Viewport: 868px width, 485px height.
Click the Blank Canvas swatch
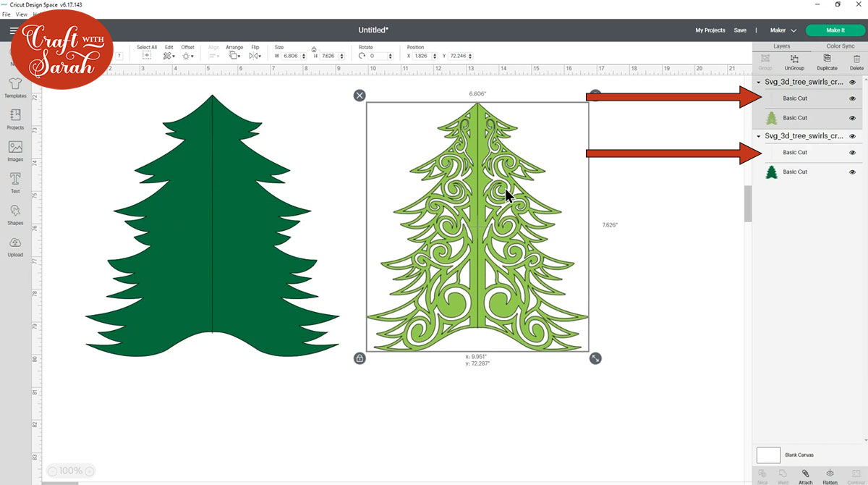(768, 455)
